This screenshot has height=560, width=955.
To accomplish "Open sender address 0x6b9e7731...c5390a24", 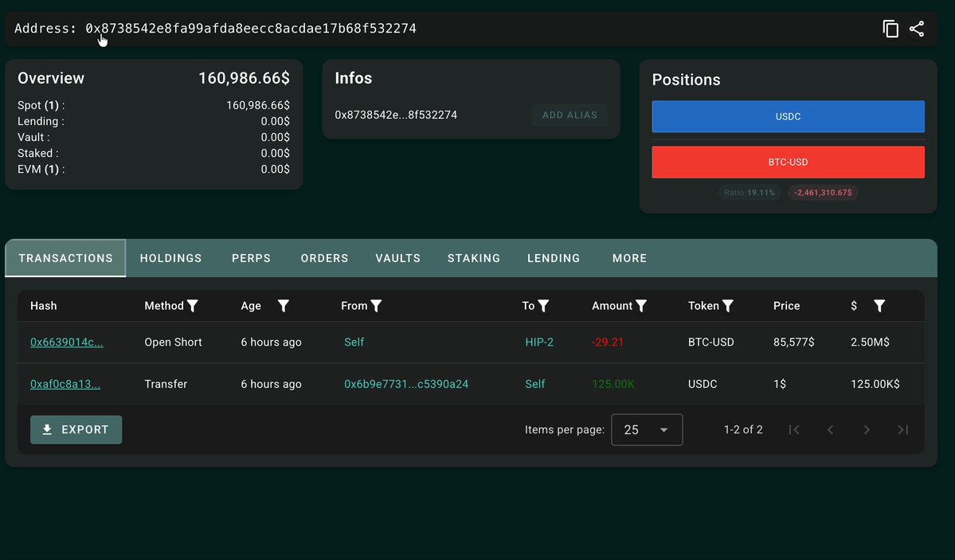I will tap(406, 384).
